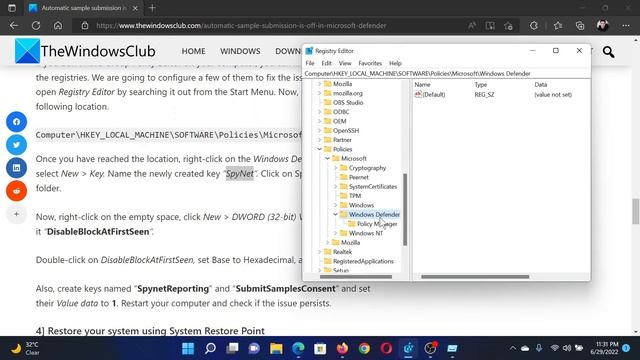Collapse the Microsoft key under Policies
The height and width of the screenshot is (360, 640).
pyautogui.click(x=327, y=158)
